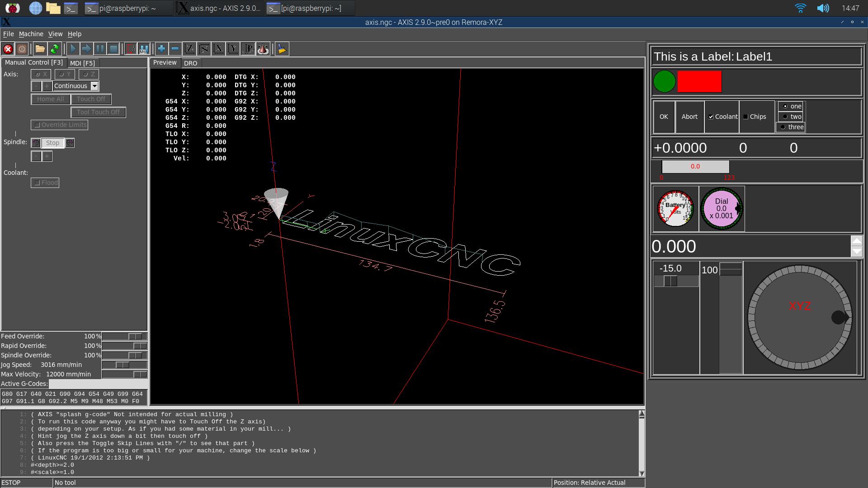Start spindle clockwise icon
The image size is (868, 488).
(x=70, y=143)
